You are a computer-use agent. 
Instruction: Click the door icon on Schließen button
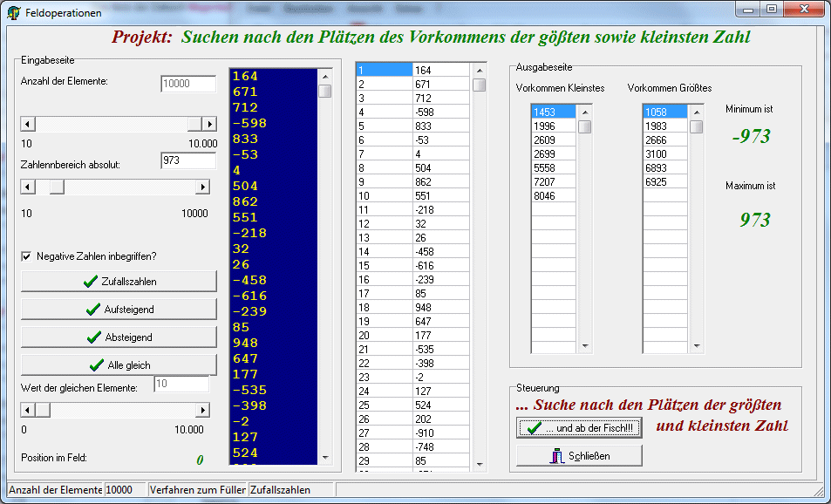pos(556,456)
